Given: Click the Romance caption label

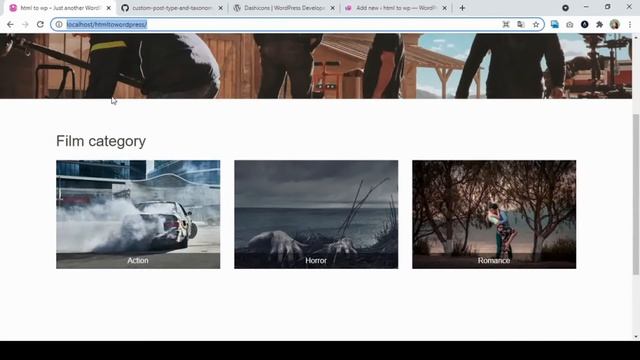Looking at the screenshot, I should (x=494, y=260).
